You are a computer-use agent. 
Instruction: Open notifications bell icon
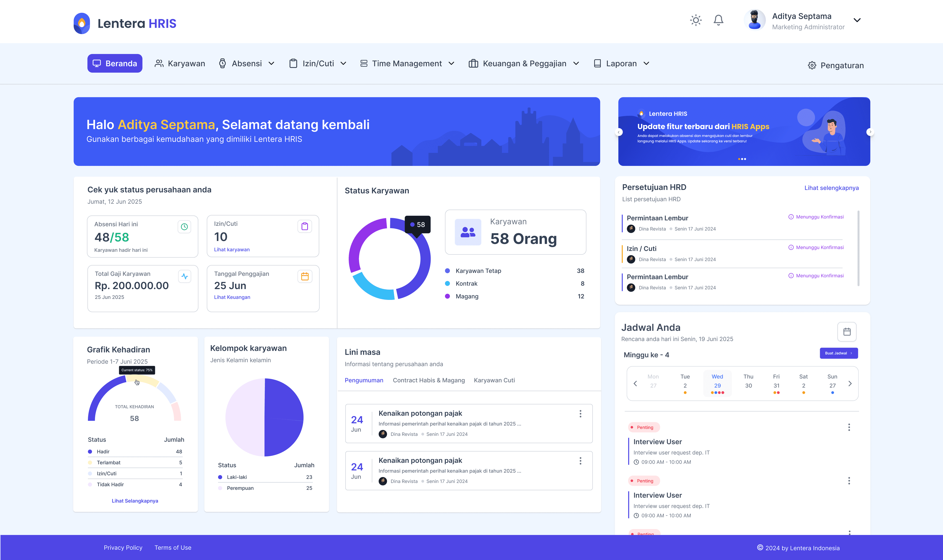(718, 20)
